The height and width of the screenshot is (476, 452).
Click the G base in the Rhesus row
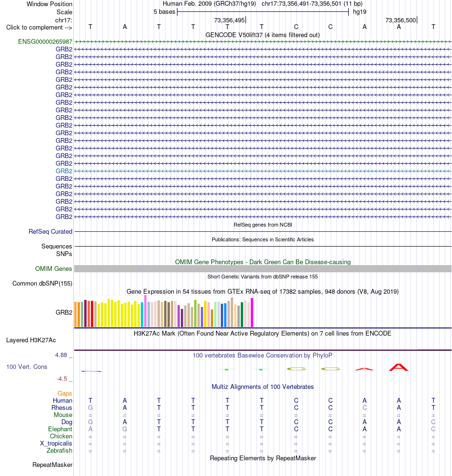point(90,408)
